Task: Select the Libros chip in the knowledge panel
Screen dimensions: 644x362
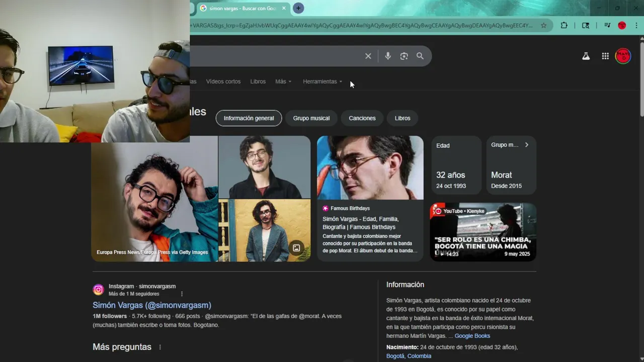Action: 403,118
